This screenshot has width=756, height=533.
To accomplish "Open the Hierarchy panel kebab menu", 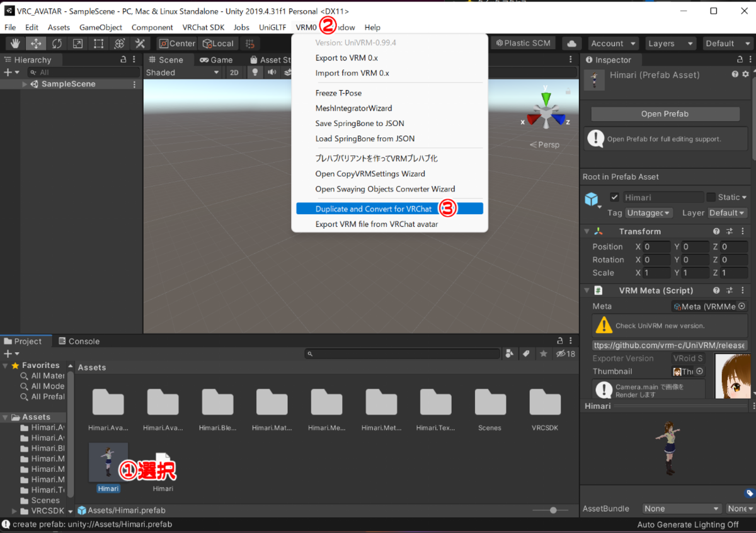I will tap(135, 60).
